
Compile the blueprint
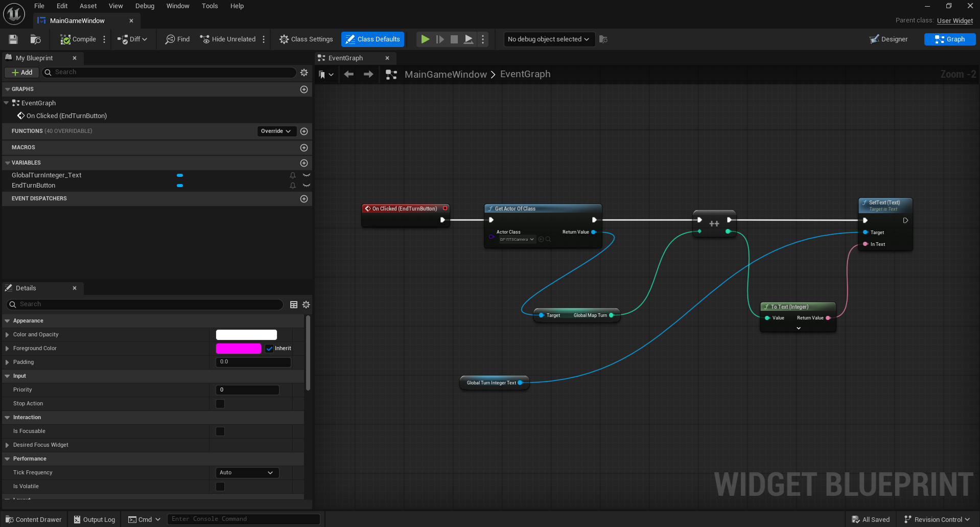[78, 39]
